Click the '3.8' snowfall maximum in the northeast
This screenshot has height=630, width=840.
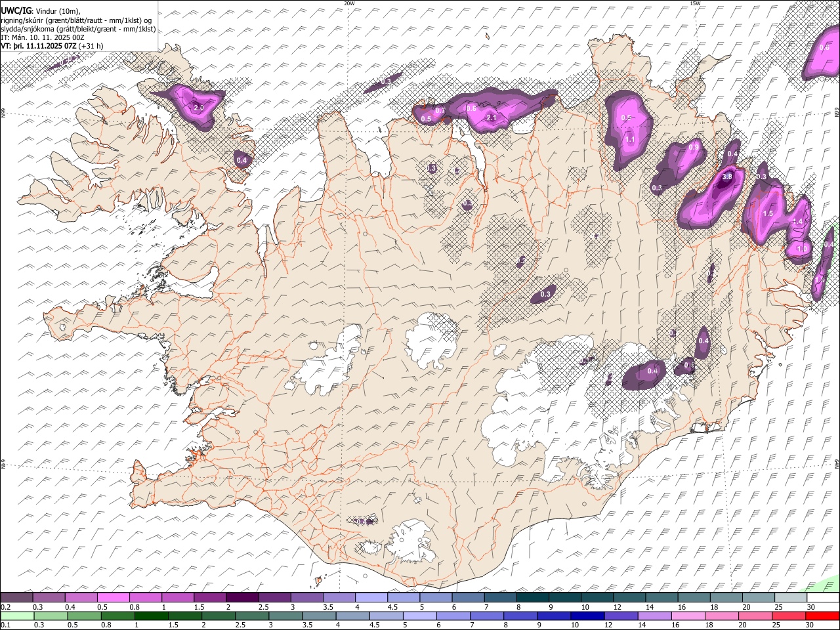pos(726,177)
